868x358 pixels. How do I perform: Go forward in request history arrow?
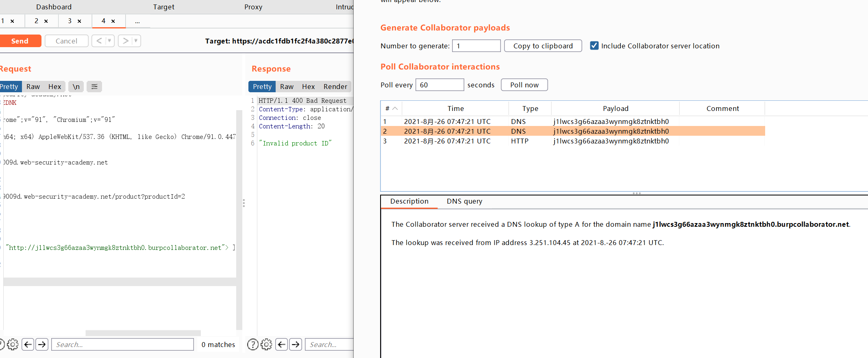point(126,41)
